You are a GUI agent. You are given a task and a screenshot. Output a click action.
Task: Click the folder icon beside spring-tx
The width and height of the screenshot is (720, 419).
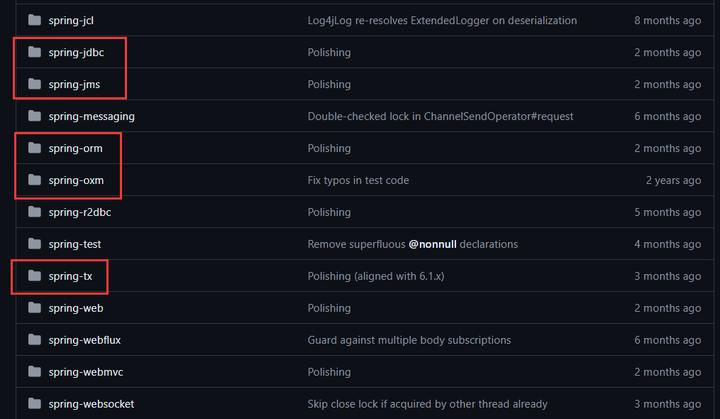pos(34,276)
